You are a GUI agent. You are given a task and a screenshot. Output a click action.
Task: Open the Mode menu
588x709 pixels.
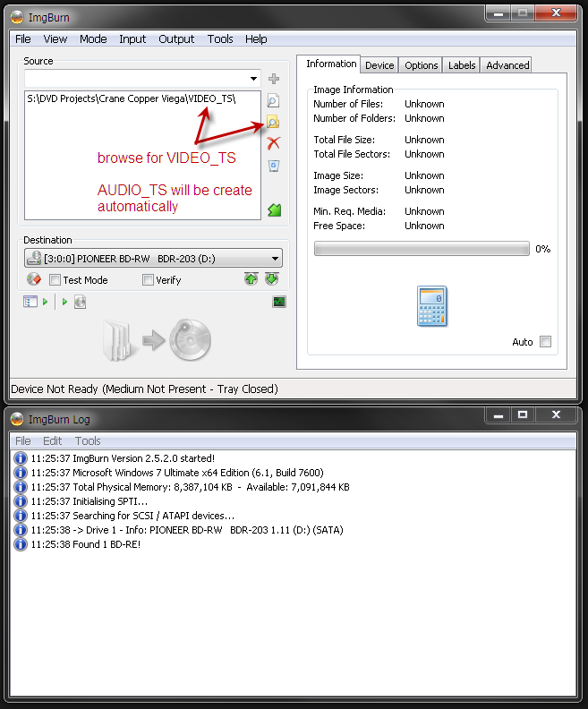[x=93, y=39]
